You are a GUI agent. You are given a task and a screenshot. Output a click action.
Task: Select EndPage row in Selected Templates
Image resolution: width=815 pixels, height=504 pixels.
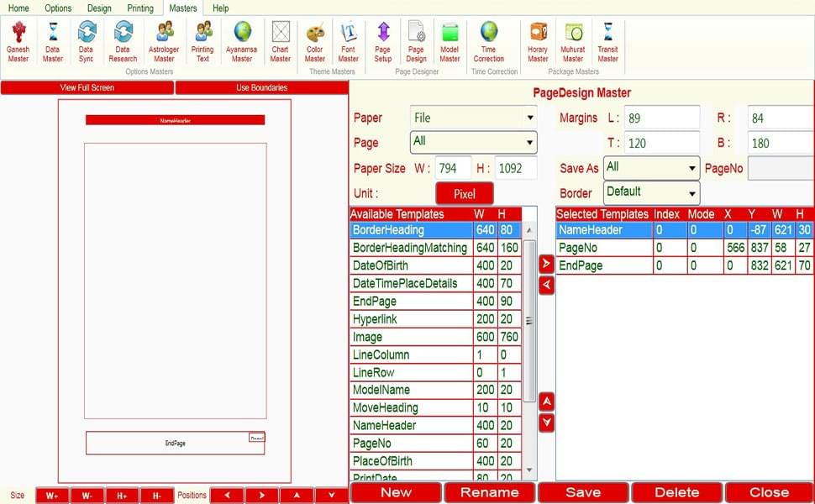pyautogui.click(x=685, y=265)
